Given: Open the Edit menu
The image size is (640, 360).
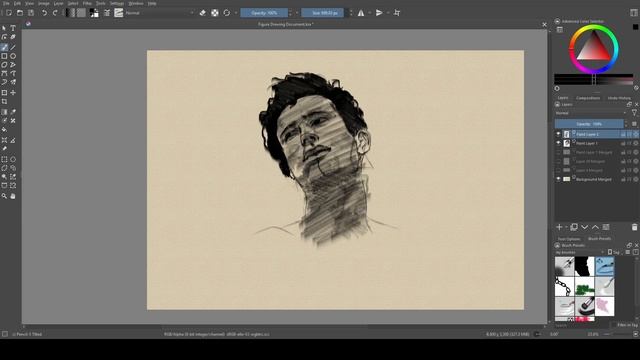Looking at the screenshot, I should point(17,3).
